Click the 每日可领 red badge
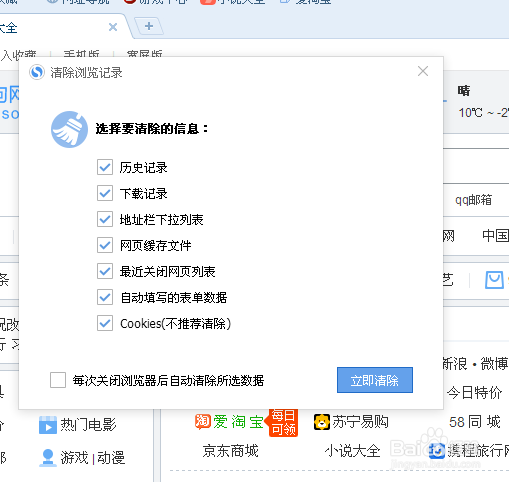The image size is (509, 482). click(283, 422)
